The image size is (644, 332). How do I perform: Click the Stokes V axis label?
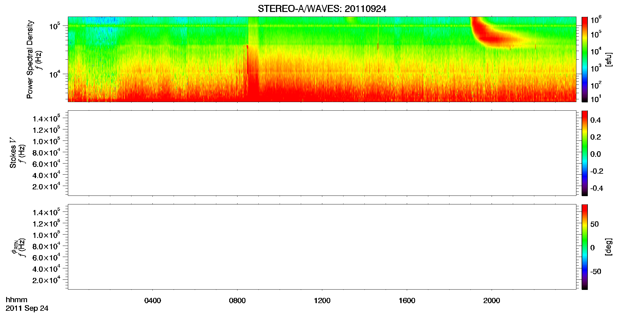click(13, 153)
